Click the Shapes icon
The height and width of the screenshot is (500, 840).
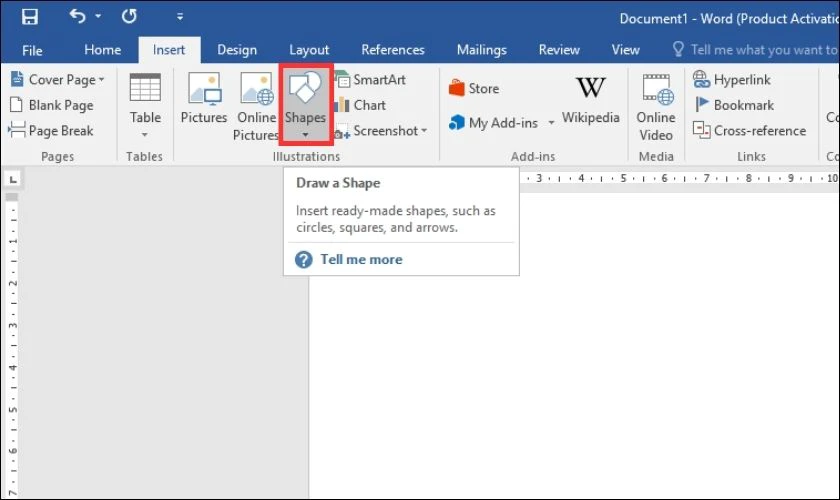[x=305, y=87]
